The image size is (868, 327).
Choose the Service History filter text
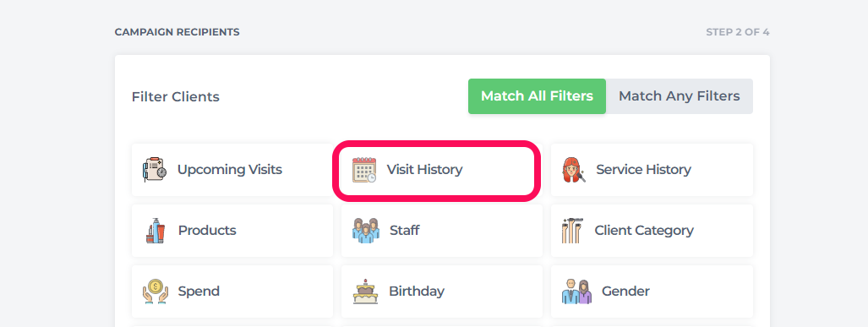[643, 170]
